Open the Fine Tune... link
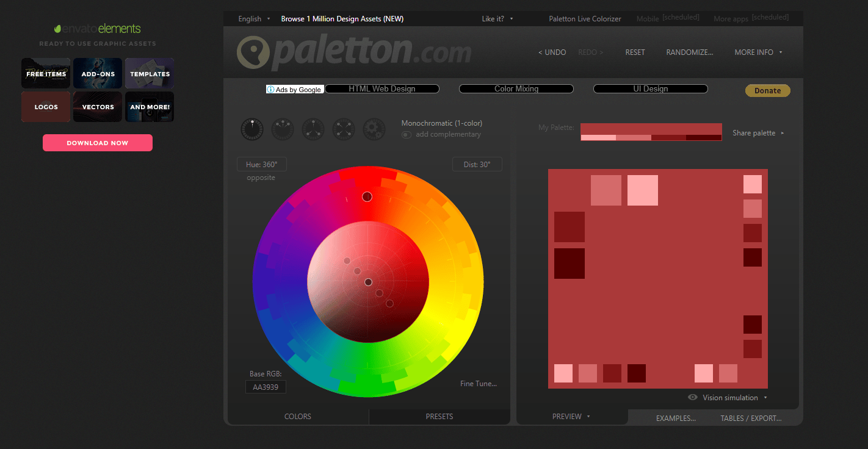Screen dimensions: 868x449 [x=479, y=384]
